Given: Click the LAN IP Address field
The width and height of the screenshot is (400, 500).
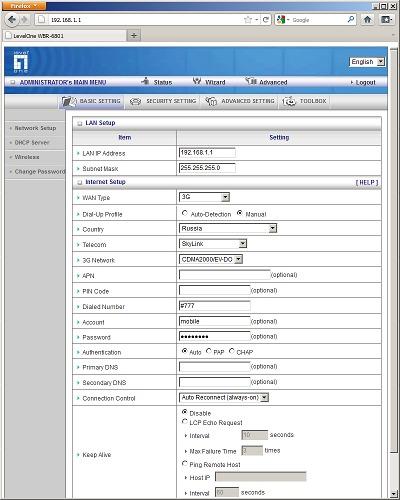Looking at the screenshot, I should coord(207,152).
